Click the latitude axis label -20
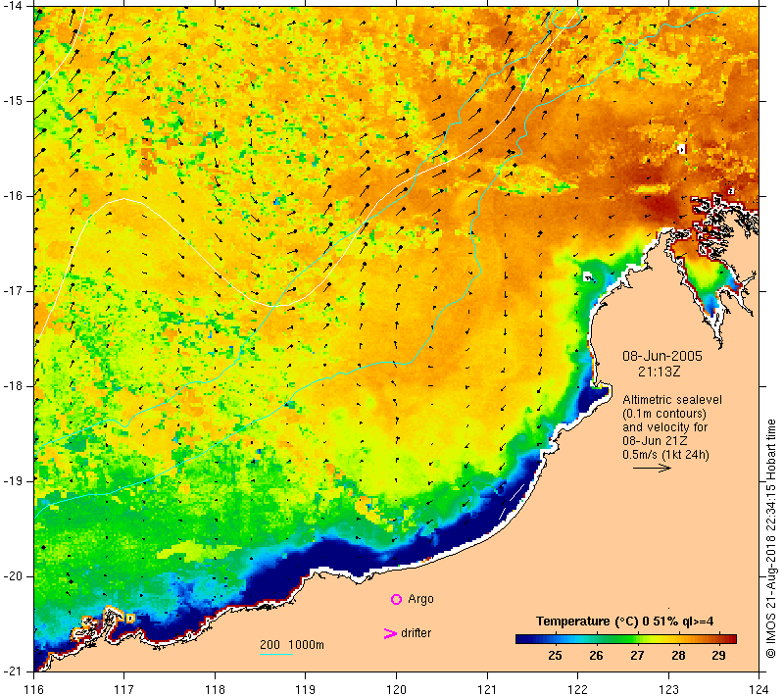 (13, 576)
